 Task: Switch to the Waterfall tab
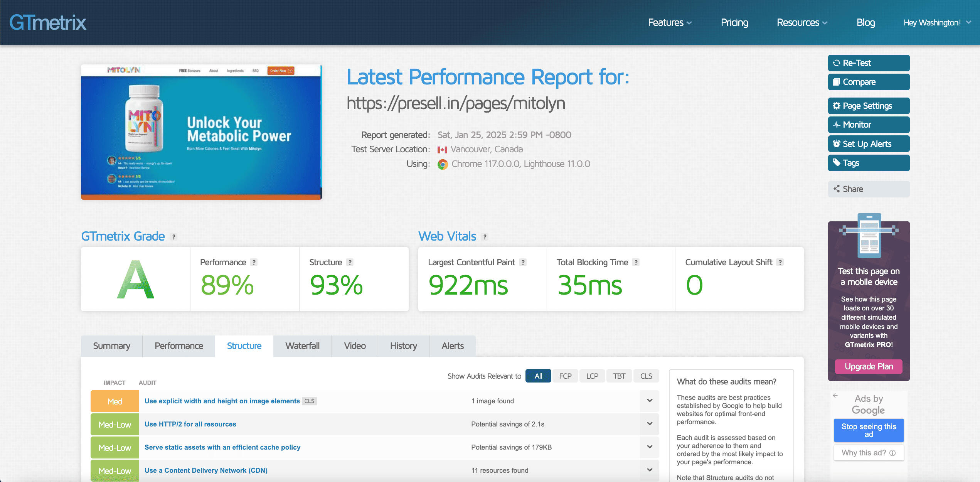[x=302, y=346]
